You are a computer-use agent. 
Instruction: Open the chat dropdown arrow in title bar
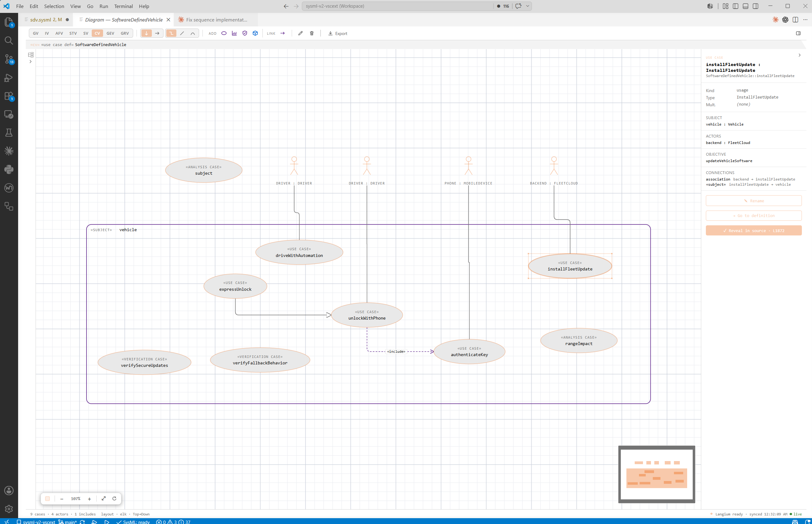pyautogui.click(x=528, y=6)
